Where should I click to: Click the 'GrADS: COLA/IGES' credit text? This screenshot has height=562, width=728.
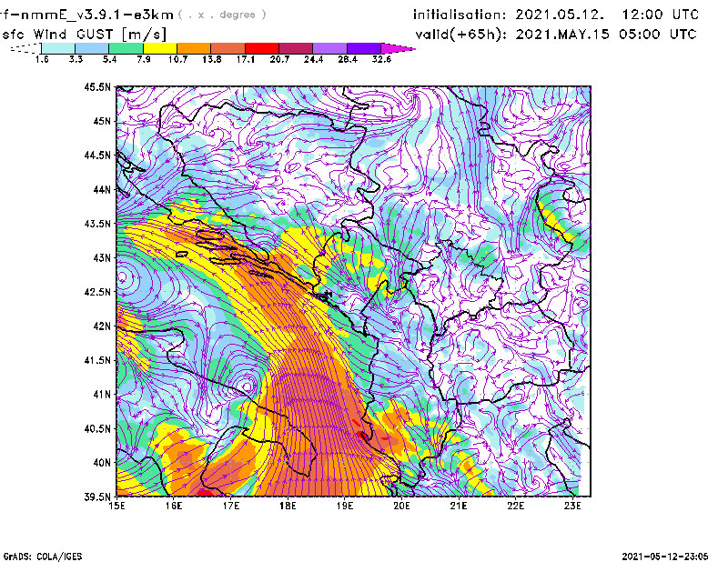[x=43, y=557]
